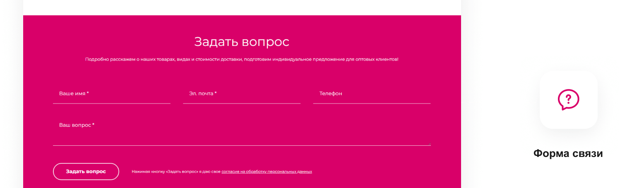
Task: Click the large Задать вопрос heading
Action: pos(241,42)
